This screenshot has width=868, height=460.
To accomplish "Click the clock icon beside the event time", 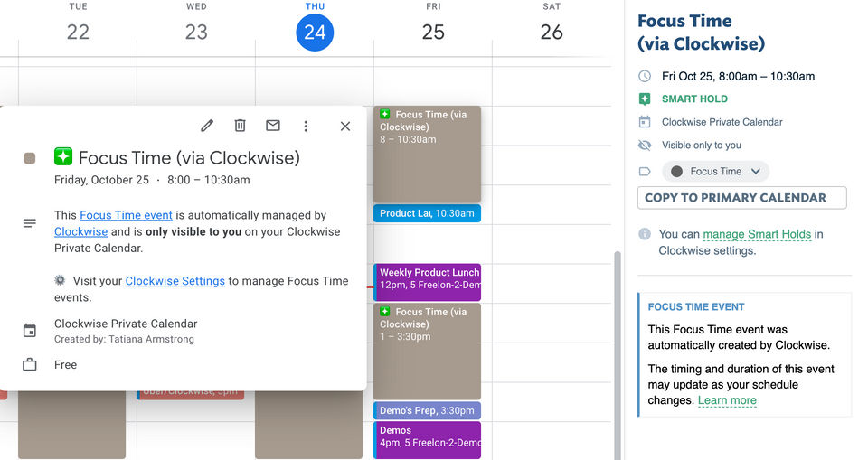I will (645, 77).
